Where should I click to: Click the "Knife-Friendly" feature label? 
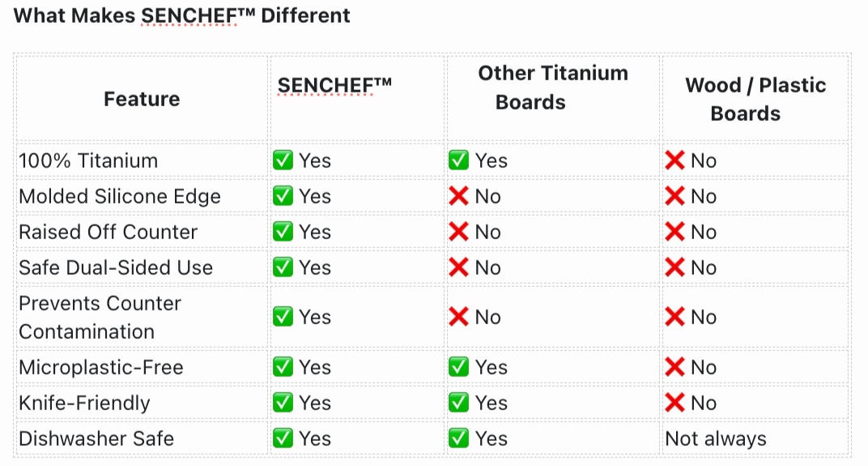pos(84,403)
